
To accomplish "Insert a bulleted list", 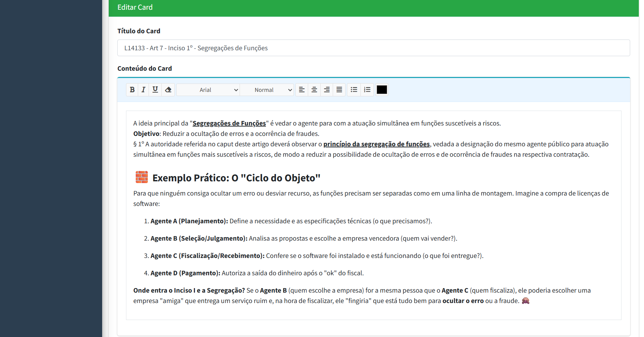I will (x=354, y=90).
